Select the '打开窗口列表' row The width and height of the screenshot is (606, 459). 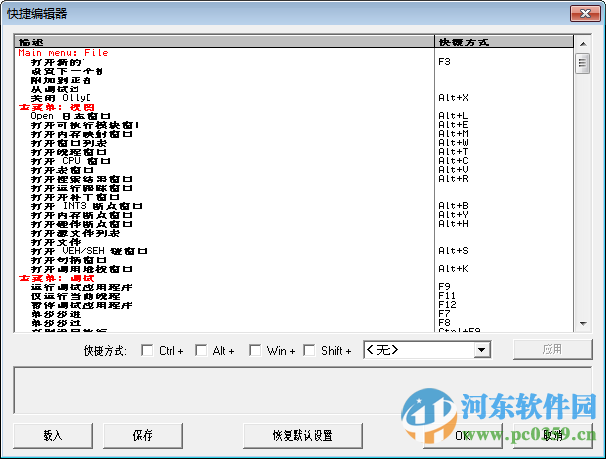pyautogui.click(x=224, y=143)
